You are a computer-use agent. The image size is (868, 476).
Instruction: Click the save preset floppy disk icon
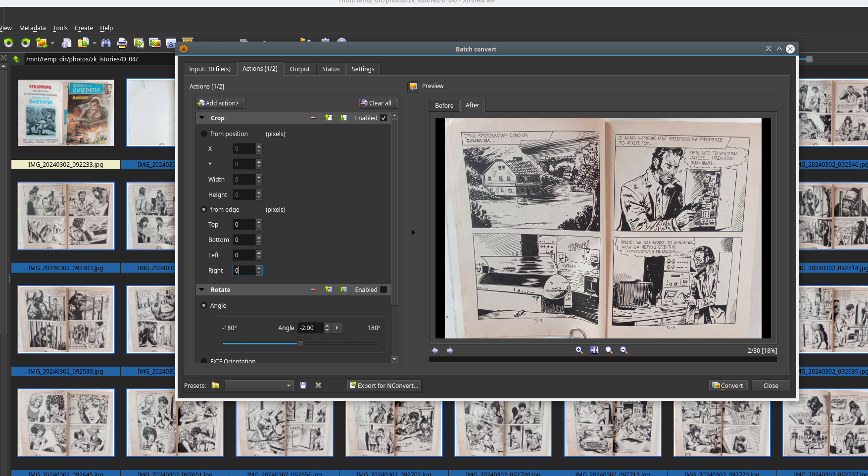(x=303, y=385)
